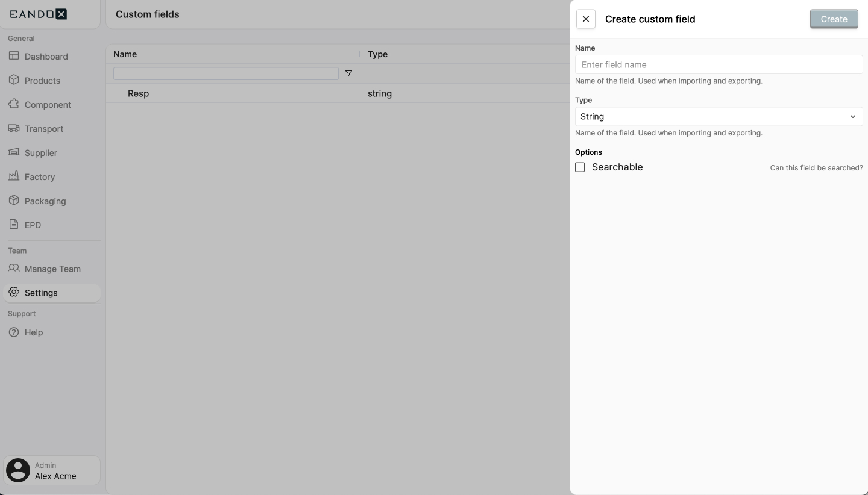Select the Resp row in the fields table

(x=139, y=93)
